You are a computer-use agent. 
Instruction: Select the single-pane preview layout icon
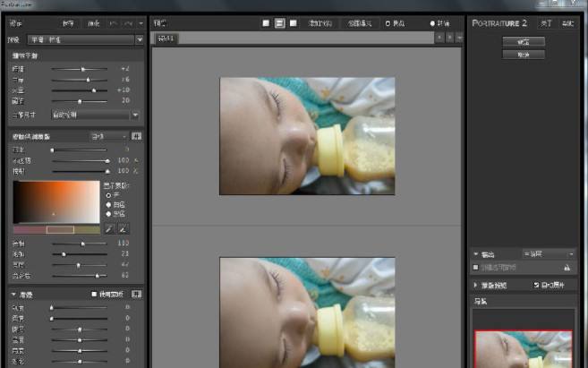267,22
